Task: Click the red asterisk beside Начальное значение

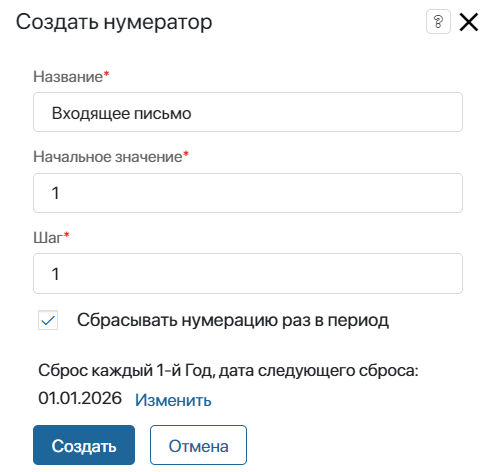Action: (x=186, y=154)
